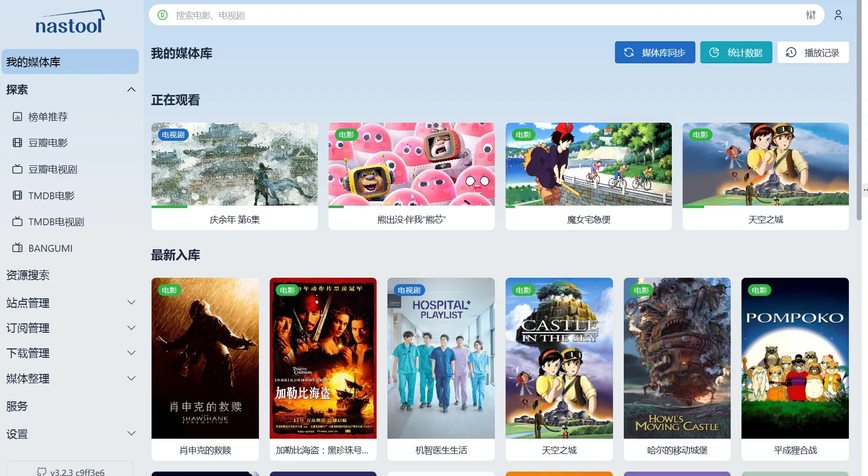
Task: Click the nastool logo
Action: point(70,22)
